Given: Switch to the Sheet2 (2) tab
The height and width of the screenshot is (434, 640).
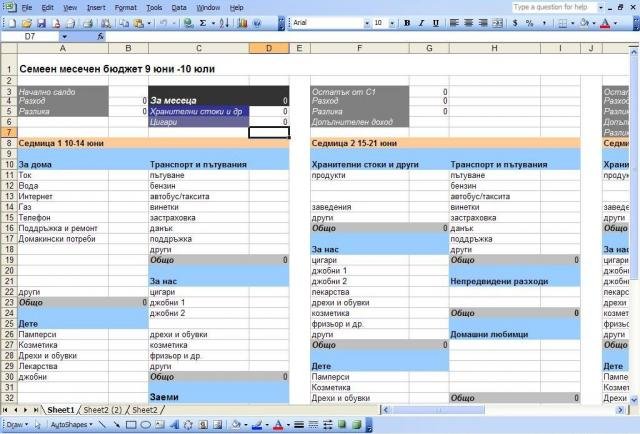Looking at the screenshot, I should pyautogui.click(x=103, y=410).
